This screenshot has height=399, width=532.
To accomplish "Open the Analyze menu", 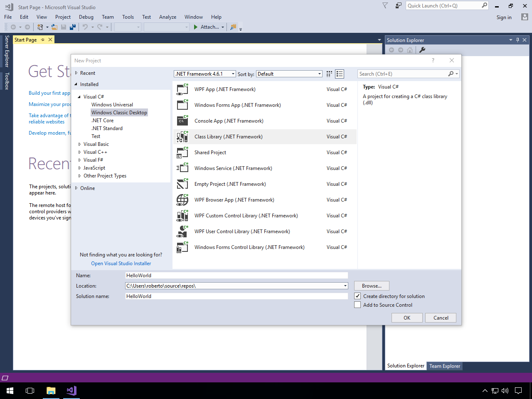I will click(x=167, y=17).
